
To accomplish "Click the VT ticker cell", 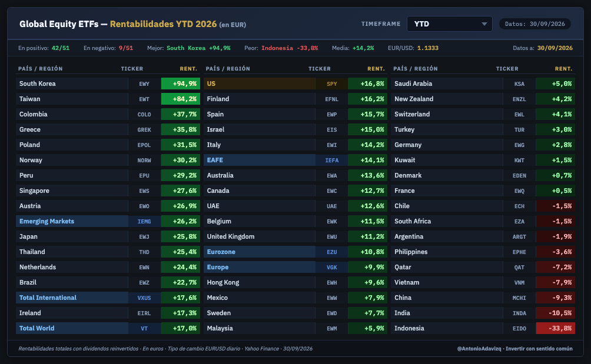I will click(x=144, y=328).
